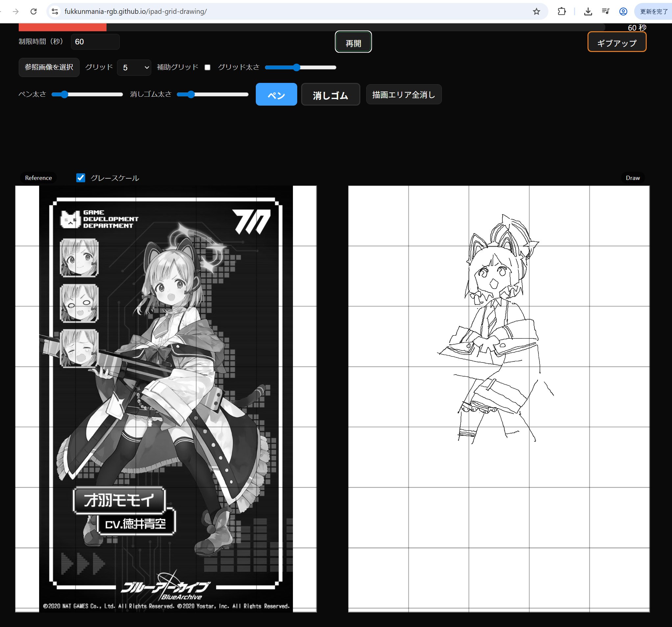Viewport: 672px width, 627px height.
Task: Click the 制限時間（秒） label
Action: pos(40,41)
